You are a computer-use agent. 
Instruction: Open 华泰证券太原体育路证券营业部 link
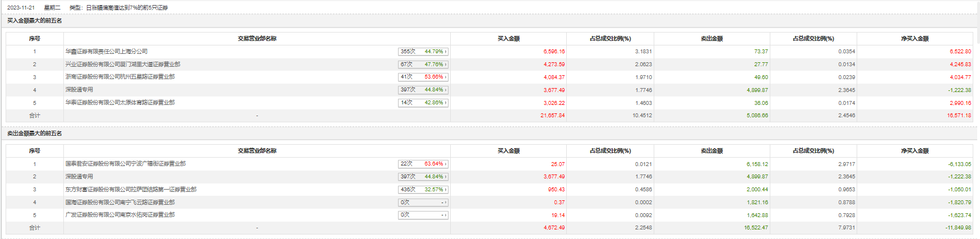click(120, 103)
